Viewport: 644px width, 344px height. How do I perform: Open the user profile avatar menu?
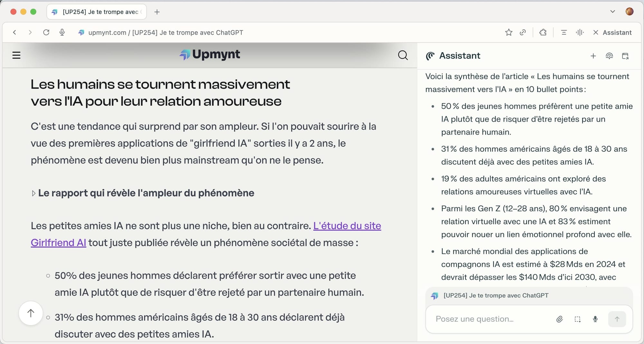629,12
